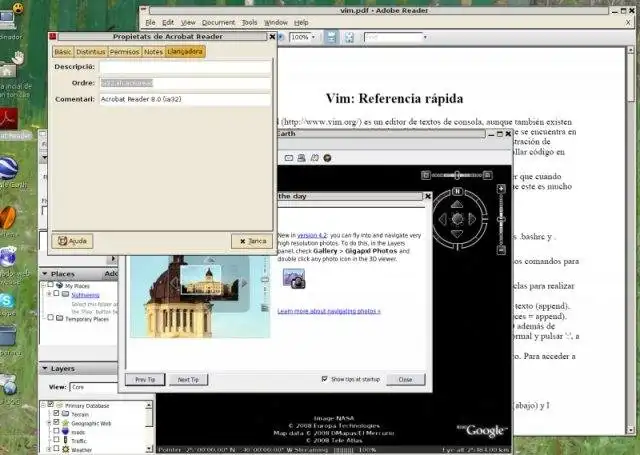
Task: Click the Next Tip button
Action: (x=188, y=380)
